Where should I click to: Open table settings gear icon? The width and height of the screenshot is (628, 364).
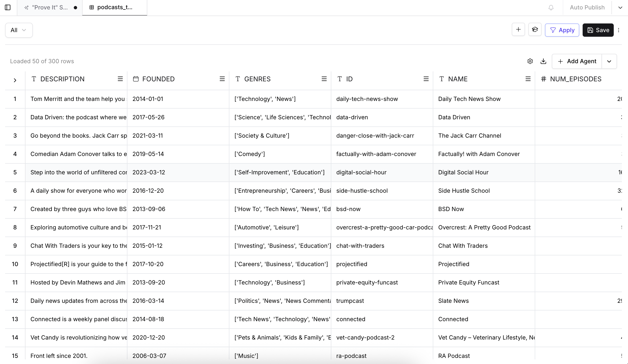[x=530, y=61]
